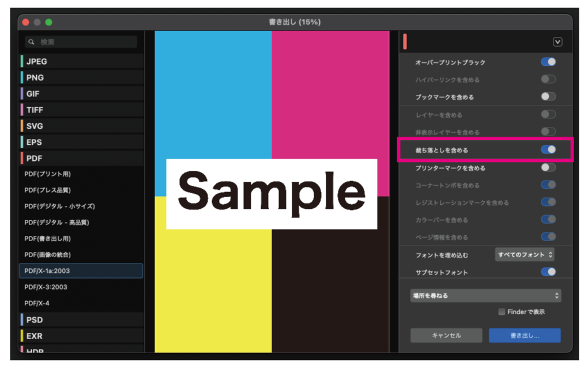Show in Finder checkbox

coord(502,312)
